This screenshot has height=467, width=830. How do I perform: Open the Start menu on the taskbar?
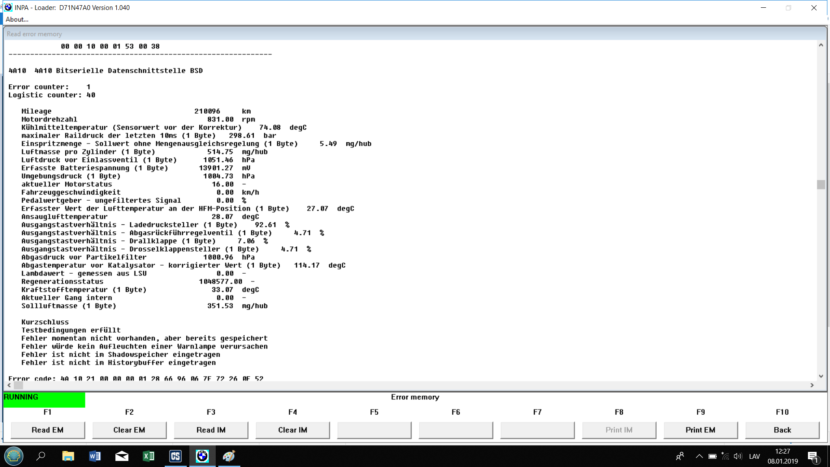(13, 455)
